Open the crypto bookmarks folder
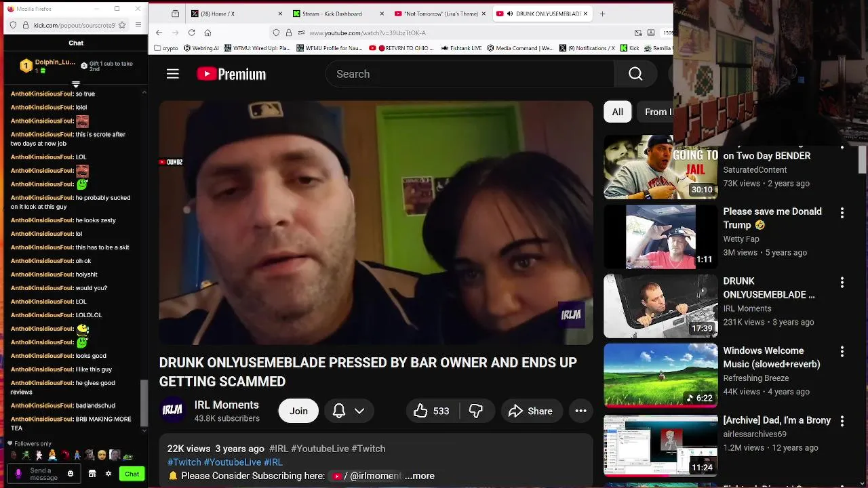This screenshot has width=868, height=488. [x=166, y=48]
